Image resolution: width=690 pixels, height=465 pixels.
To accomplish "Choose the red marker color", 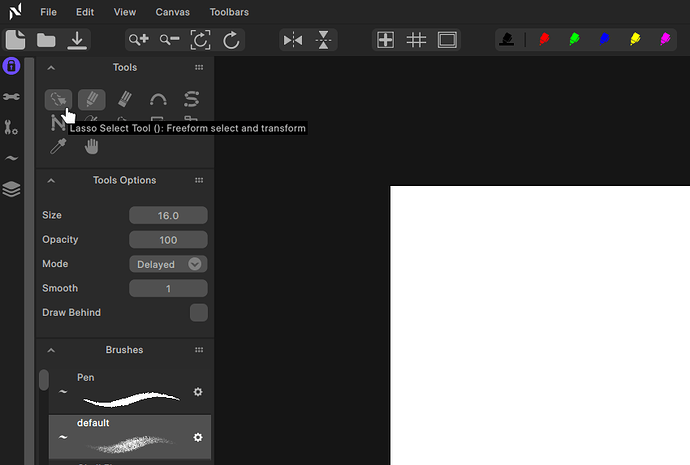I will tap(544, 40).
